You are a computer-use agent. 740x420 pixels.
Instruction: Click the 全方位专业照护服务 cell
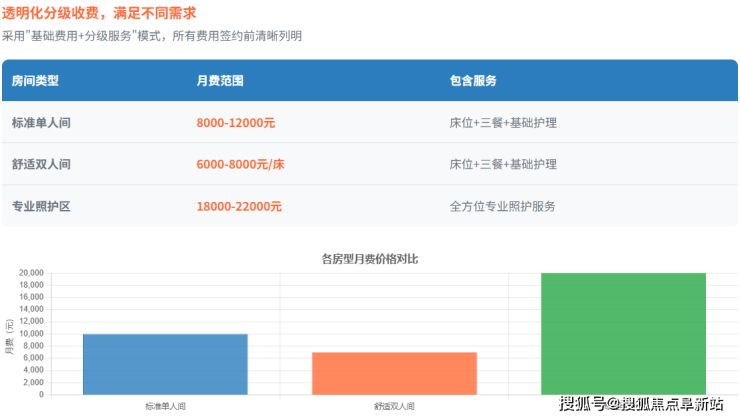(502, 206)
